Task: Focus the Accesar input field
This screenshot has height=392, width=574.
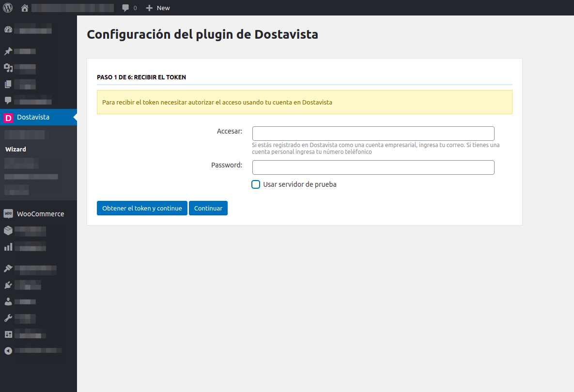Action: coord(373,134)
